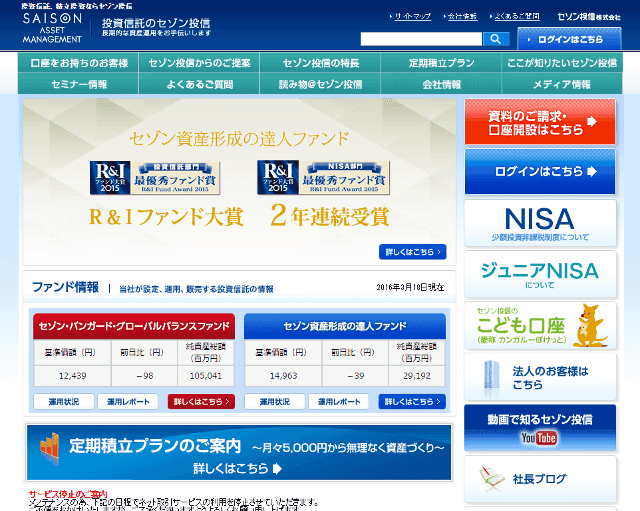Open セゾン投信からのご提案 menu
The image size is (640, 511).
(x=199, y=63)
